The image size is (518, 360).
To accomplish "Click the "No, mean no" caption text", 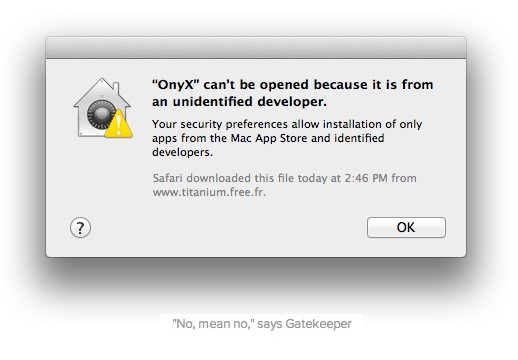I will (x=212, y=324).
